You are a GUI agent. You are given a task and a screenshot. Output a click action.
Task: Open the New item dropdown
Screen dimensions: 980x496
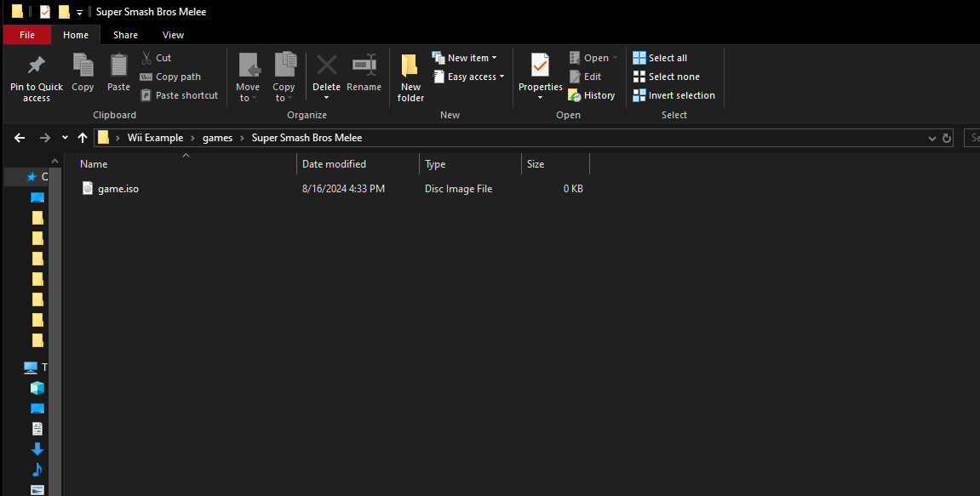464,58
